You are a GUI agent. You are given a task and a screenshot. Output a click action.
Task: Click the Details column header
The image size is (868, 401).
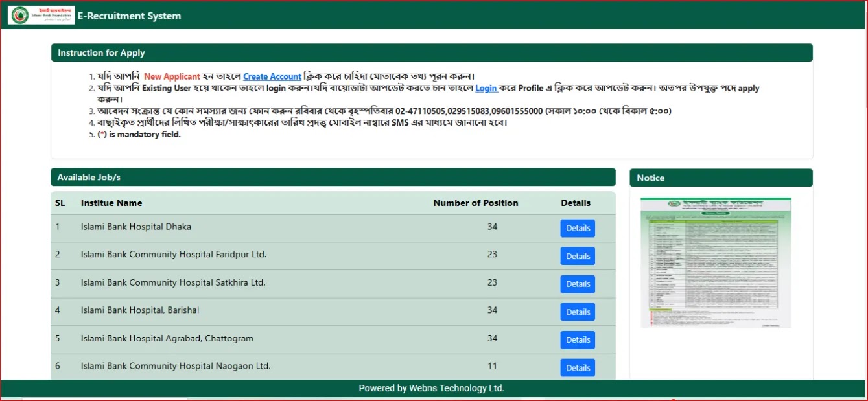(576, 203)
